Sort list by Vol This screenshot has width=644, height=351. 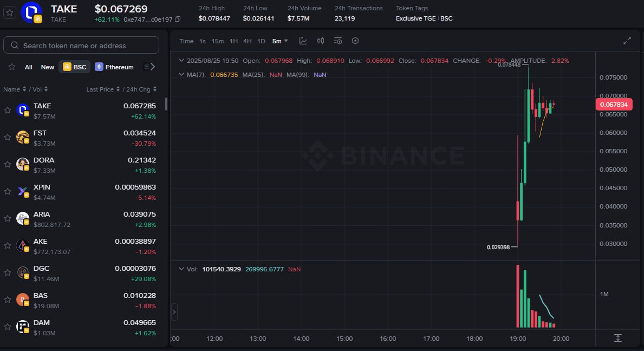pyautogui.click(x=40, y=89)
